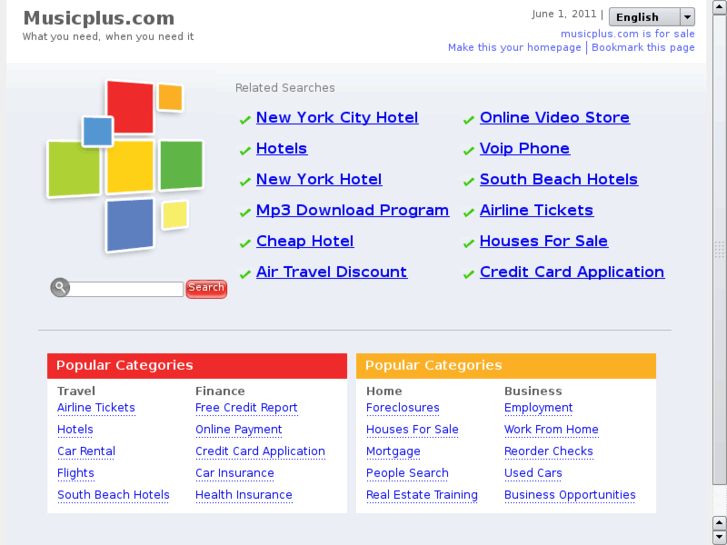The width and height of the screenshot is (727, 545).
Task: Click the vertical scrollbar thumb
Action: (719, 250)
